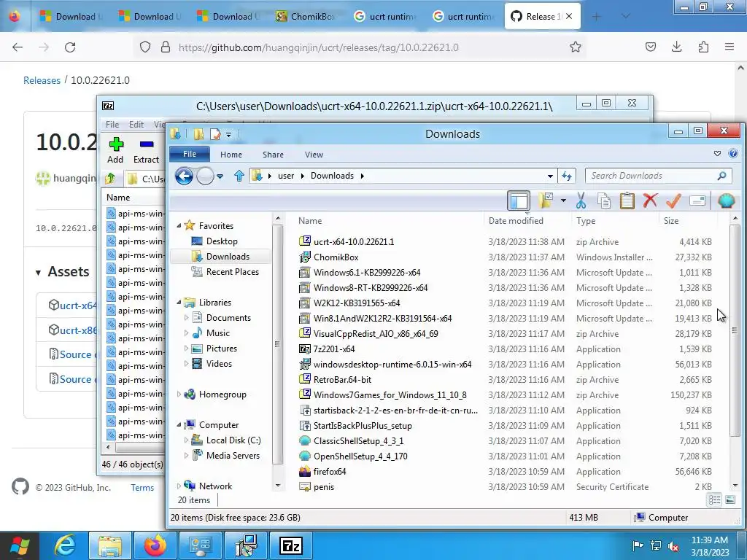Select RetroBar.64-bit zip archive
This screenshot has height=560, width=747.
(x=342, y=379)
